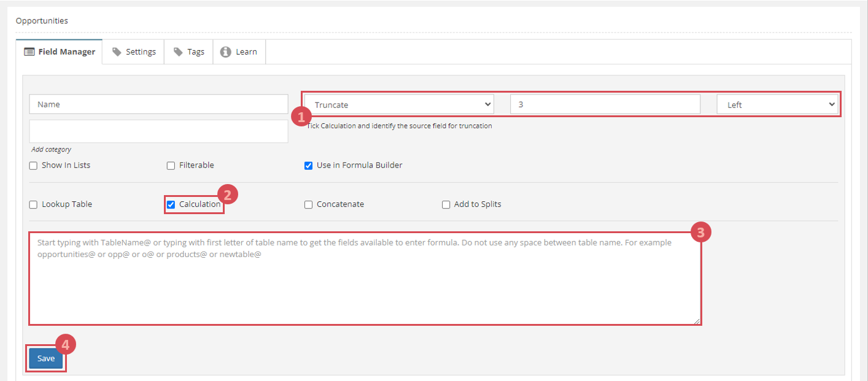
Task: Enable the Show In Lists checkbox
Action: 34,166
